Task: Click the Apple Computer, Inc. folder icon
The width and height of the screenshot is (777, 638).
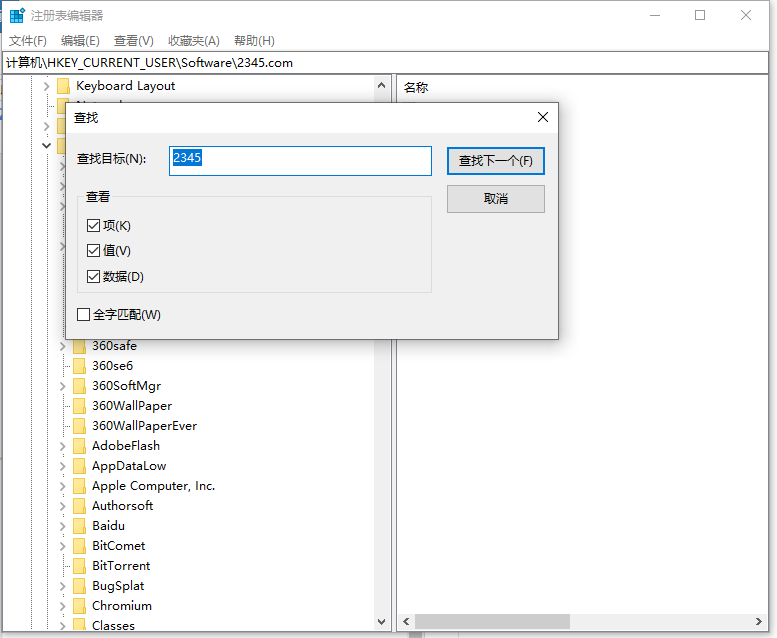Action: 79,486
